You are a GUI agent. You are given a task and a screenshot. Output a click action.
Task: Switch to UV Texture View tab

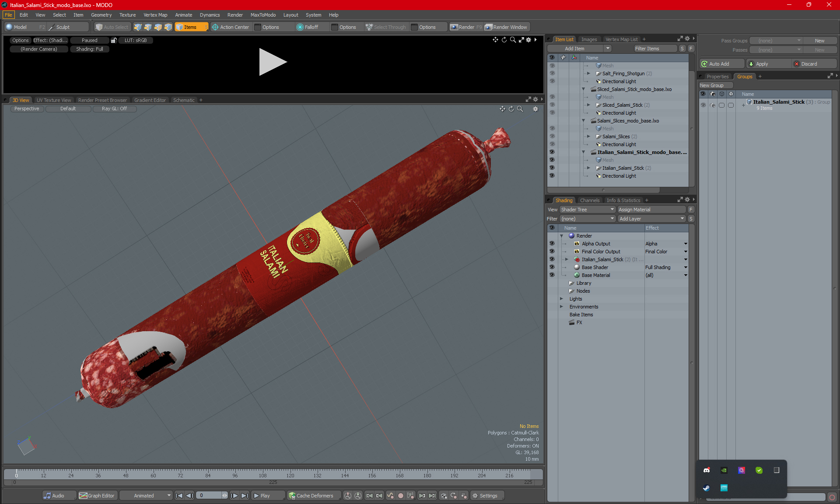(x=53, y=100)
